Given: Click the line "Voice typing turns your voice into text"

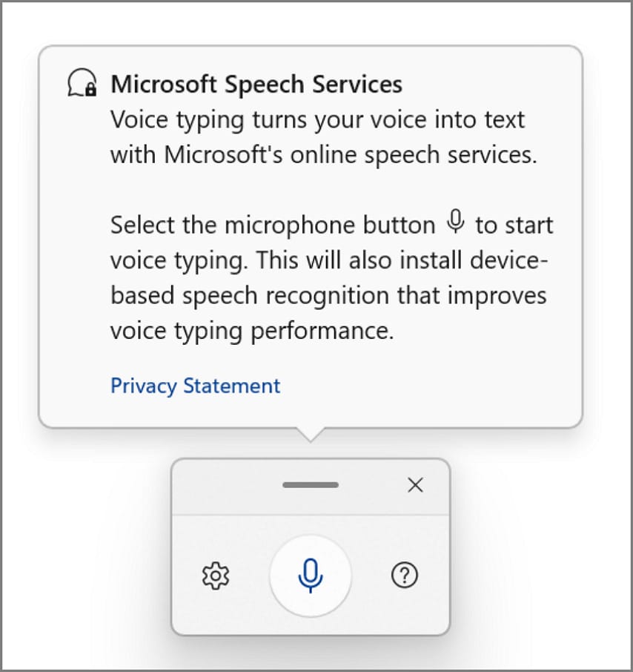Looking at the screenshot, I should tap(317, 120).
